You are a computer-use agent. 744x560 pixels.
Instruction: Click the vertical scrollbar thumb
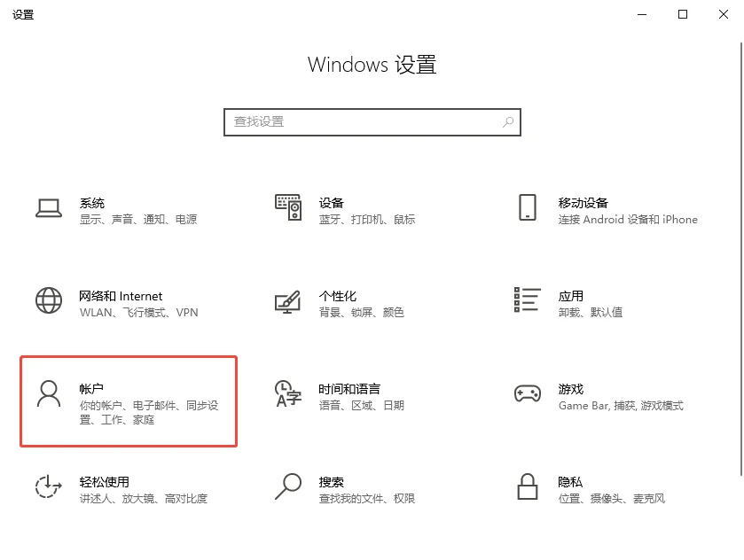[x=741, y=259]
